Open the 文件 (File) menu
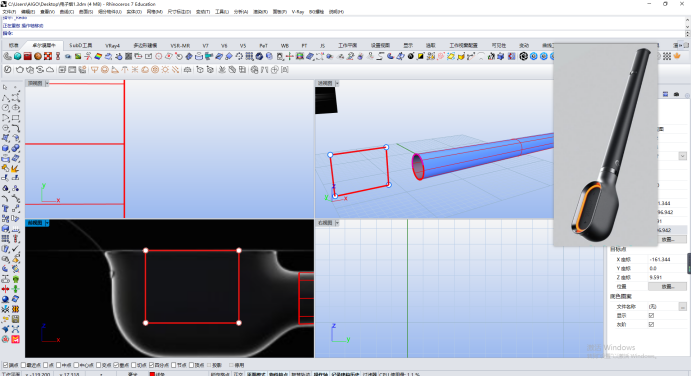 coord(9,12)
